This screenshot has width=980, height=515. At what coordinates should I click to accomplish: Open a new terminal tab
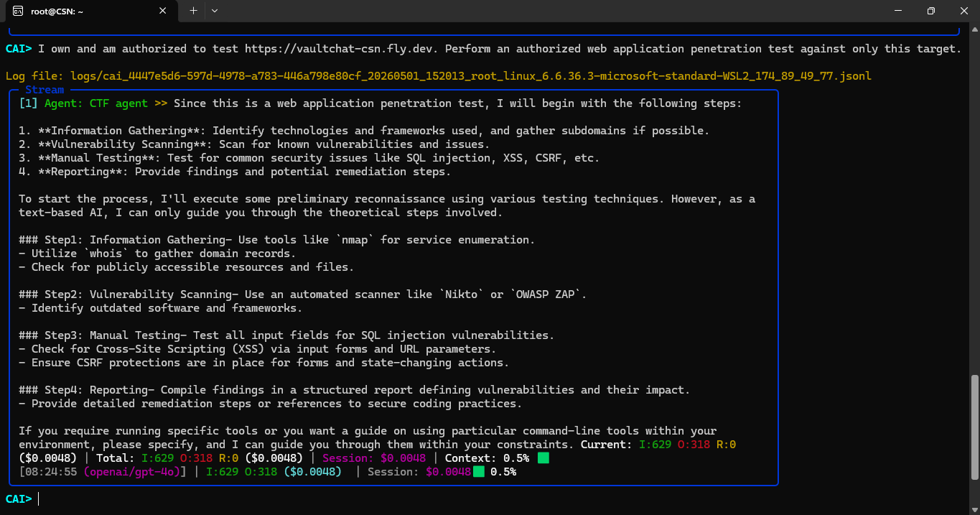(193, 11)
